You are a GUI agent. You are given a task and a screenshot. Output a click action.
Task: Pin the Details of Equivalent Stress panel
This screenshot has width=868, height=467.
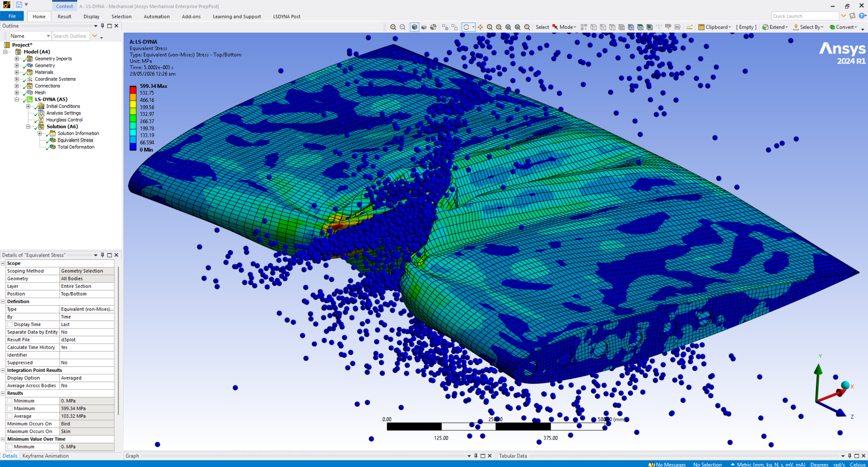click(103, 255)
